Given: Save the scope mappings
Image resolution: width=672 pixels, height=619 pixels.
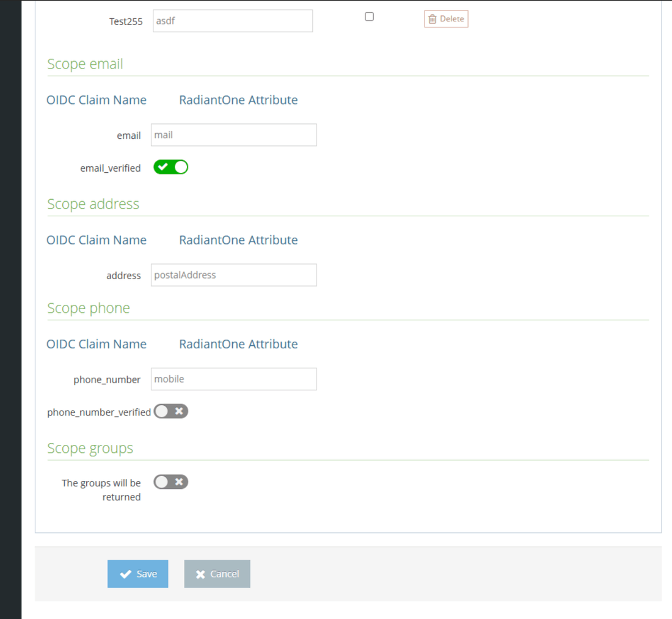Looking at the screenshot, I should click(x=138, y=574).
